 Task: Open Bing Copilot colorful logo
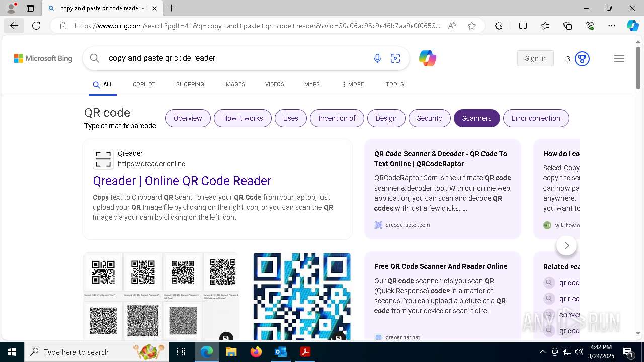(427, 58)
